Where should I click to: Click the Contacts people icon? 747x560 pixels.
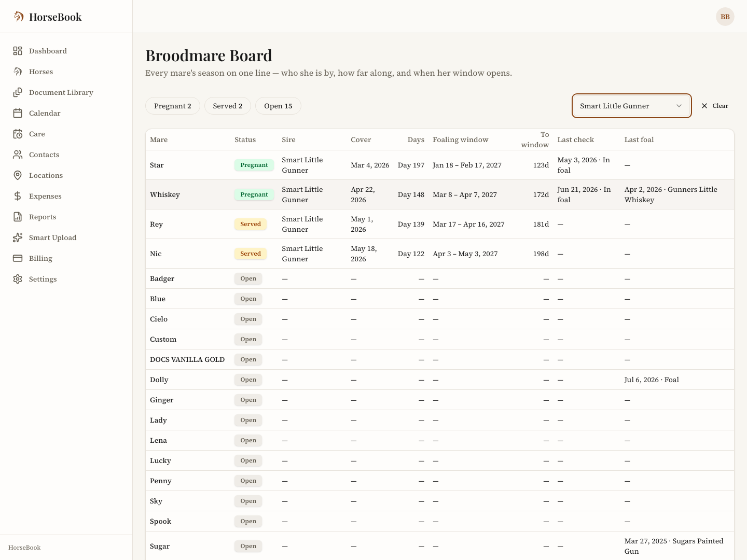point(18,155)
